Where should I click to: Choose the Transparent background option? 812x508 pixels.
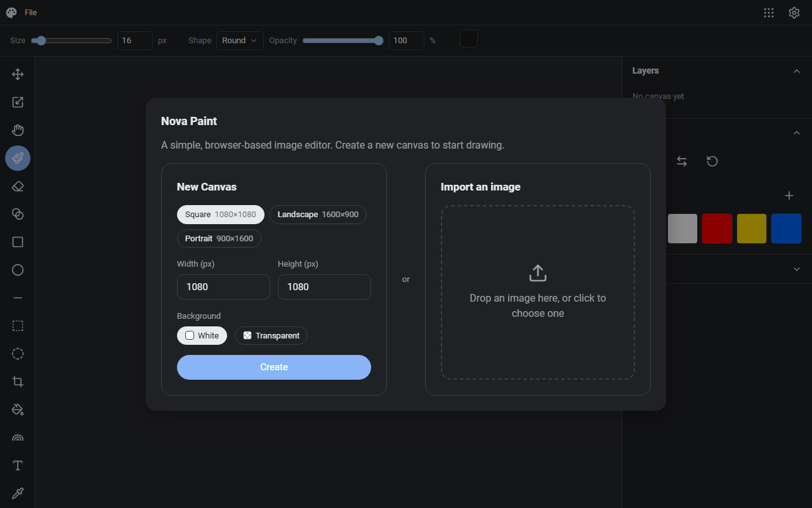click(271, 335)
